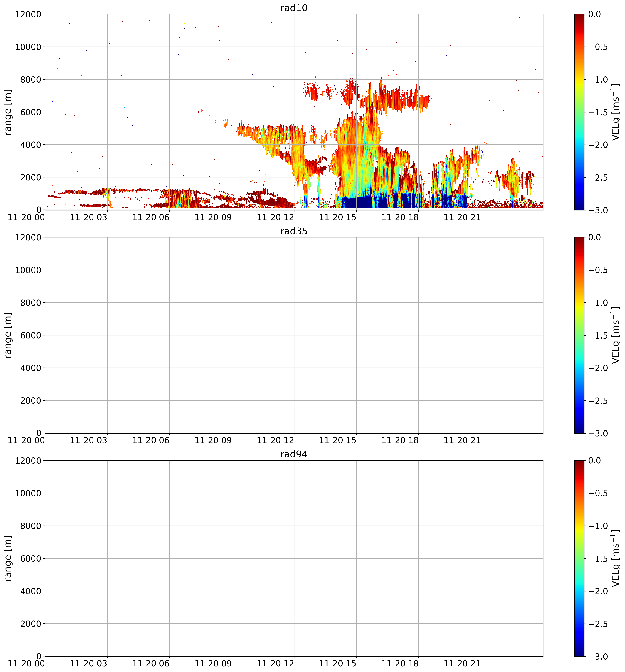This screenshot has width=625, height=672.
Task: Click the '11-20 03' tick under the rad10 plot
Action: tap(89, 218)
